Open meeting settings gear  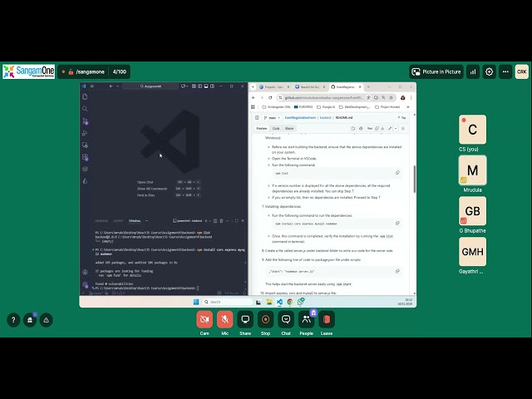[490, 72]
